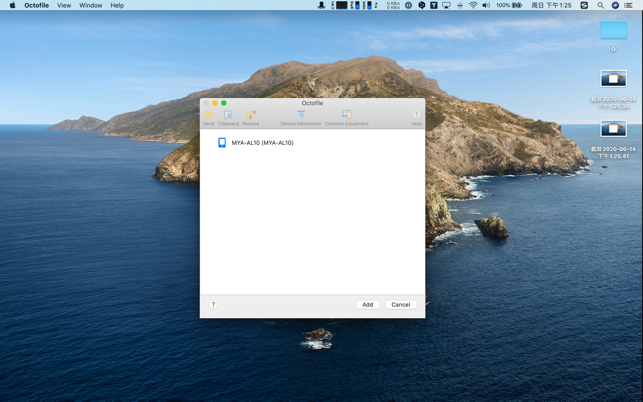
Task: Click the Siri icon in menu bar
Action: click(x=615, y=5)
